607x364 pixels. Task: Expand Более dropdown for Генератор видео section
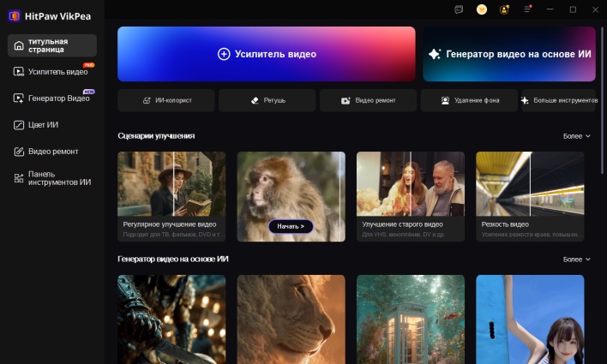[576, 260]
